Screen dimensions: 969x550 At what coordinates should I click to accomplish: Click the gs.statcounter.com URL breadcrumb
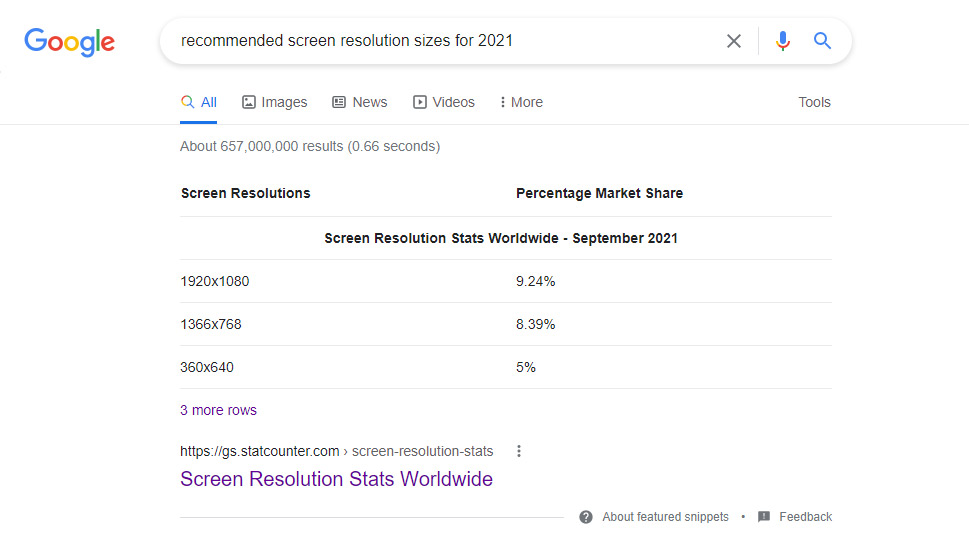(336, 451)
